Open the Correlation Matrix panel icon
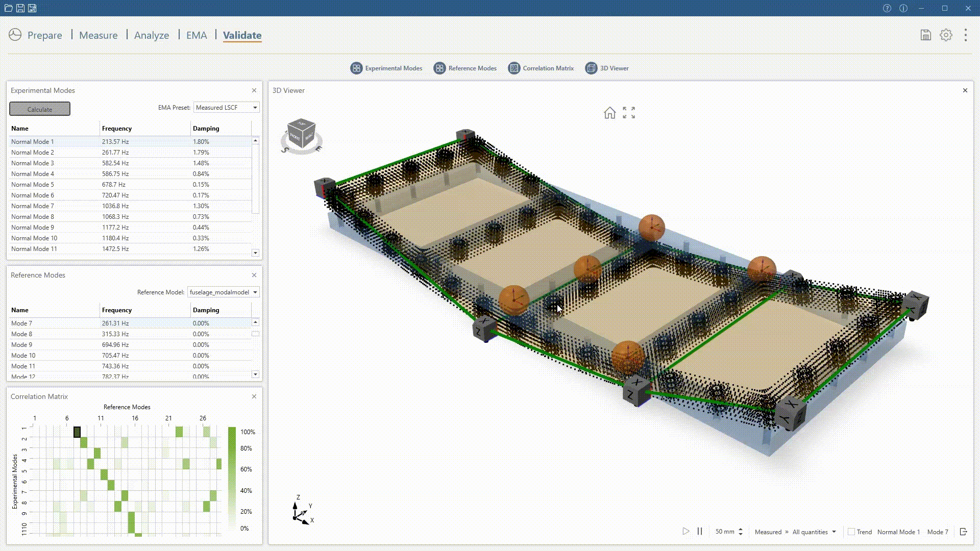980x551 pixels. 514,68
